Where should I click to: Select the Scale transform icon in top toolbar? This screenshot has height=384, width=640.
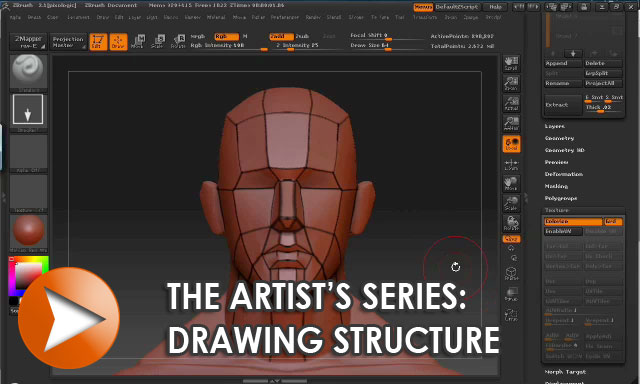pos(158,42)
